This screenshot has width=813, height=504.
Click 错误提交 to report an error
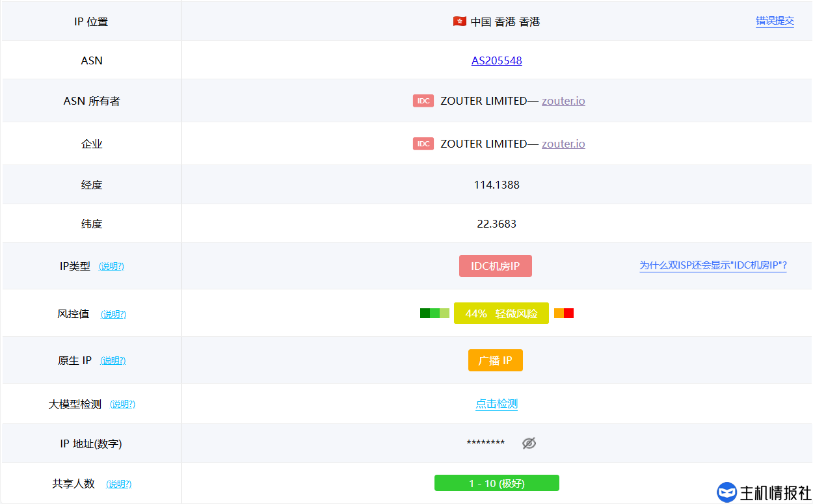(x=775, y=21)
